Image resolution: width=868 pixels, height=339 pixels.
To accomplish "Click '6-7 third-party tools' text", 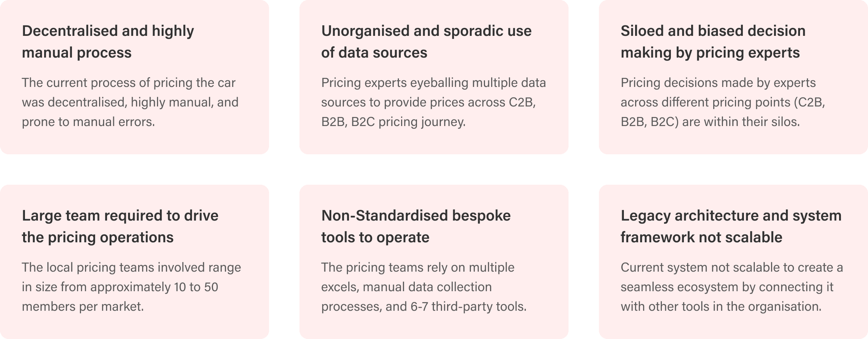I will pos(468,306).
